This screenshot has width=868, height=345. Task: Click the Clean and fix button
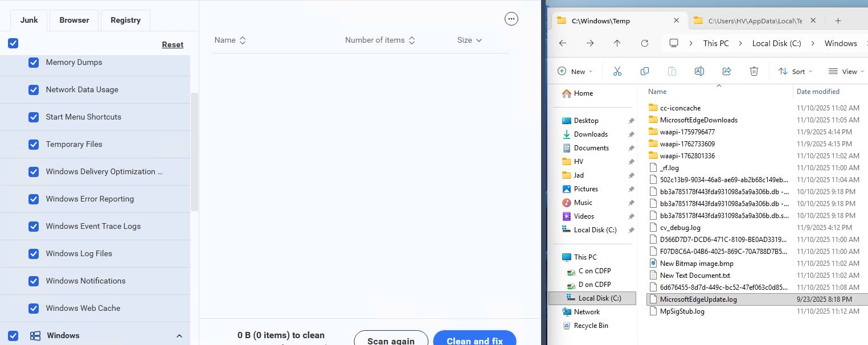(474, 340)
